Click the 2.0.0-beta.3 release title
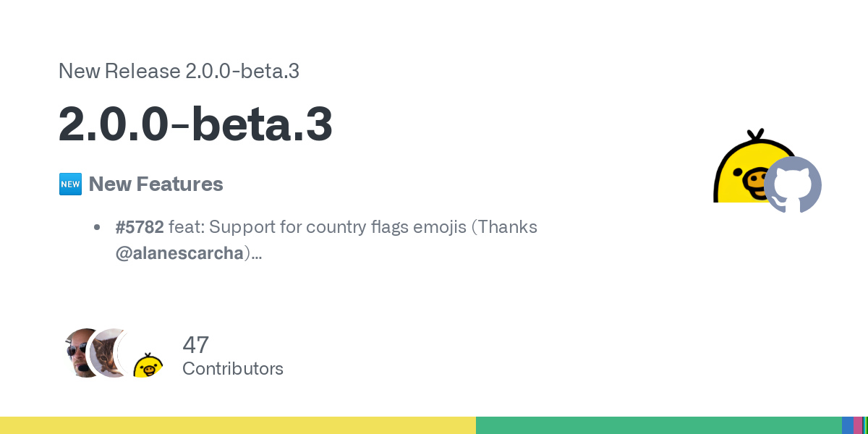868x434 pixels. coord(195,124)
